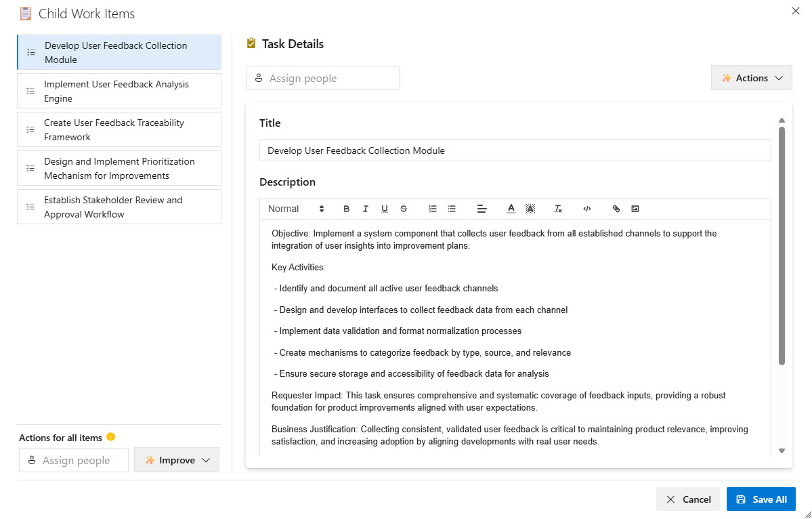
Task: Open the Actions dropdown menu
Action: (751, 77)
